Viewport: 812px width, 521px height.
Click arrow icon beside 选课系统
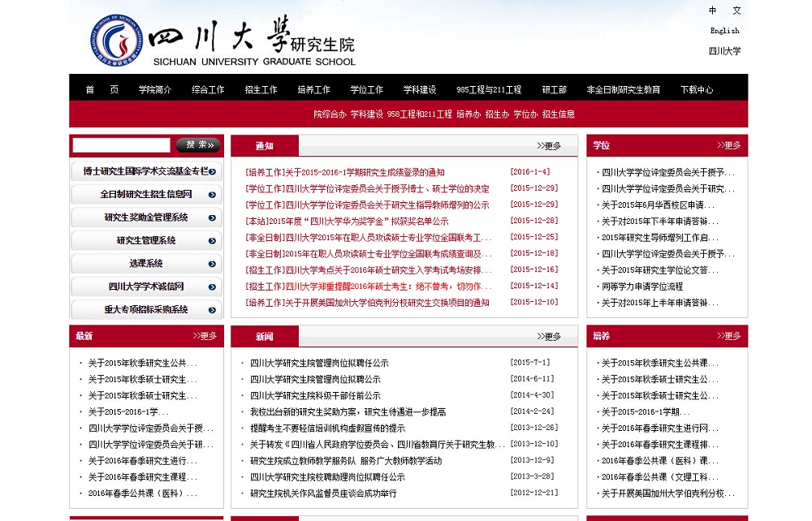[x=212, y=264]
